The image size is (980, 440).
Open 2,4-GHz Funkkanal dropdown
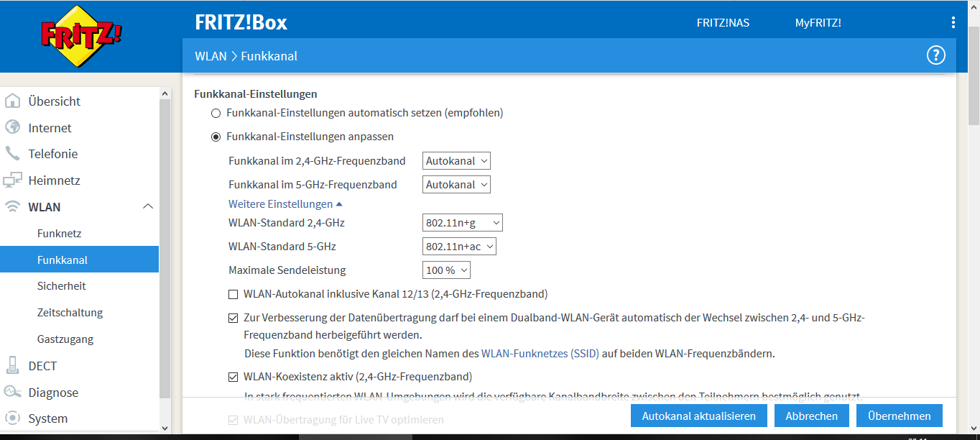(x=456, y=161)
